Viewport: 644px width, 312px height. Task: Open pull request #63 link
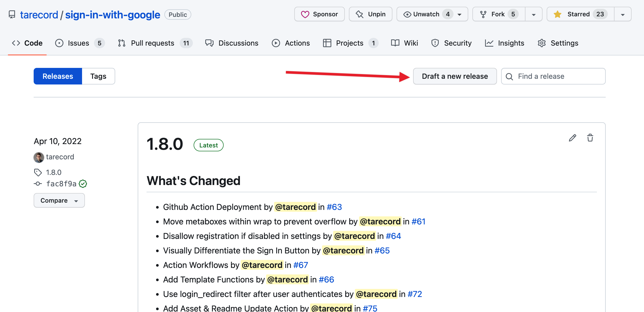334,207
